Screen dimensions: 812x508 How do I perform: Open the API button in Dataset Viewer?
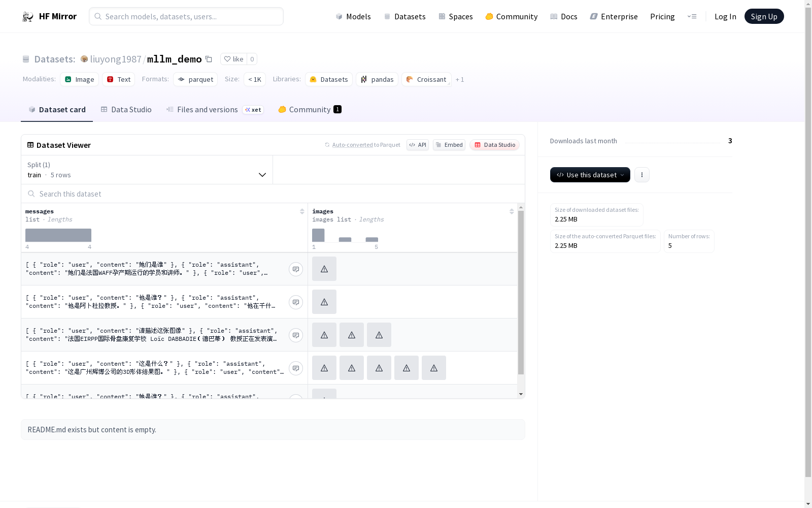pos(418,145)
